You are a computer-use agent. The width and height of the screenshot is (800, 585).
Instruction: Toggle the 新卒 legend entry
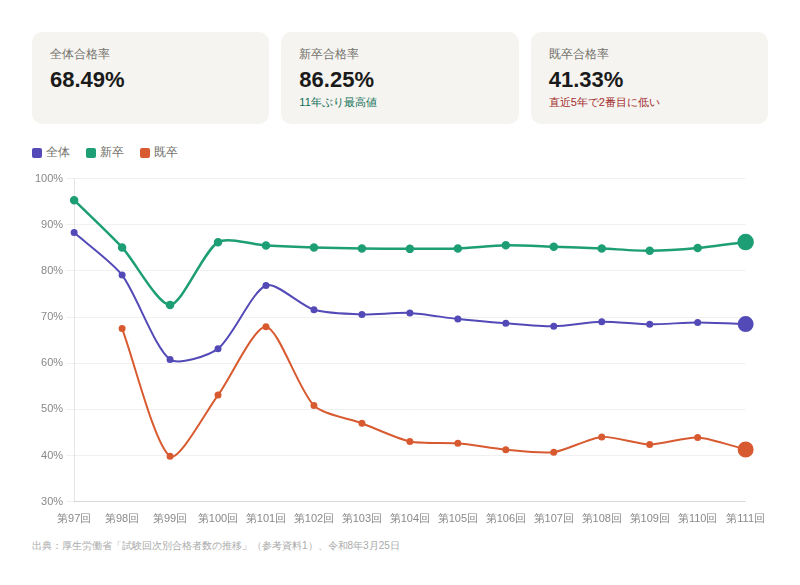[x=105, y=153]
